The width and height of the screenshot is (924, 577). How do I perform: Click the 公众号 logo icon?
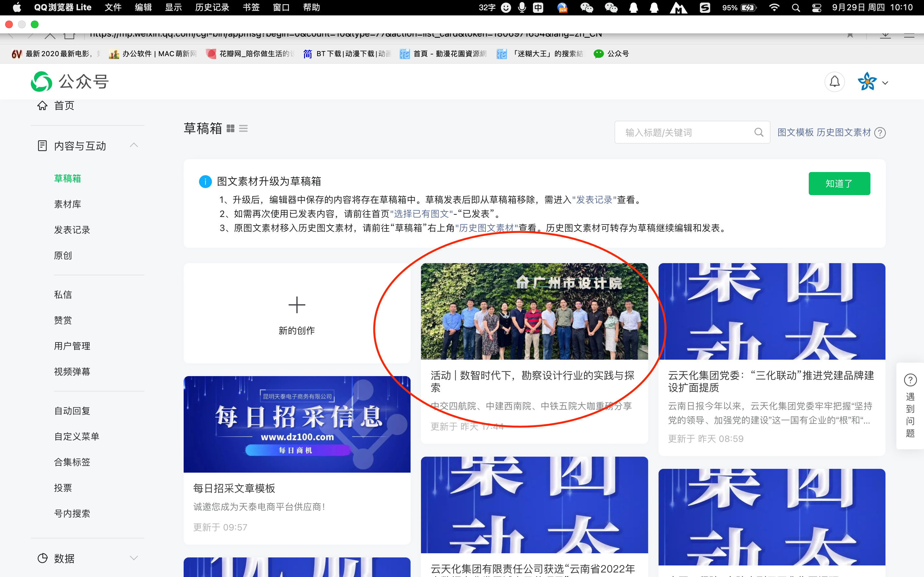click(41, 82)
